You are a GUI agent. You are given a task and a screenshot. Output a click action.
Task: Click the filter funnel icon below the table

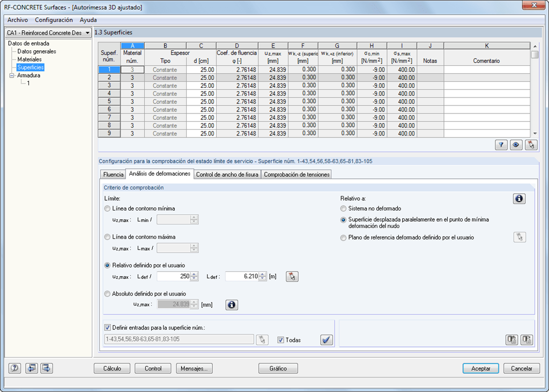click(501, 145)
